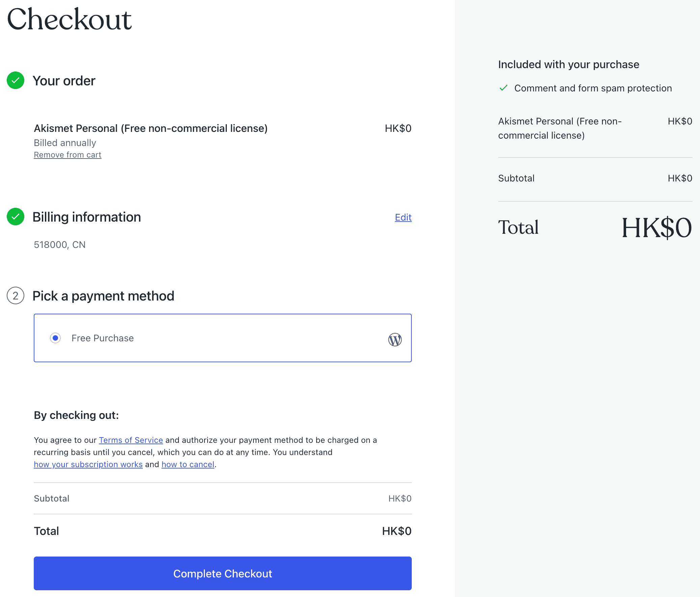The image size is (700, 597).
Task: Remove Akismet Personal from cart
Action: (68, 155)
